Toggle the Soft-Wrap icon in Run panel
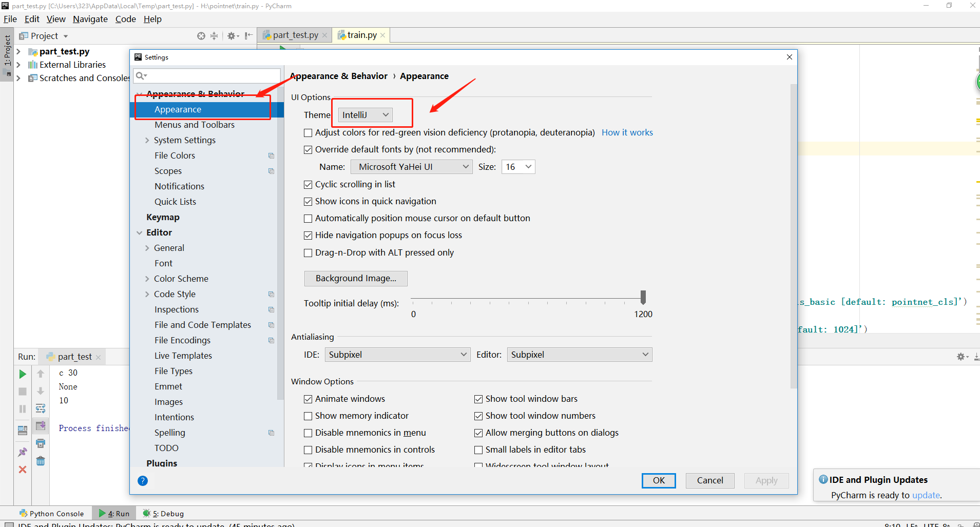This screenshot has width=980, height=527. [x=41, y=409]
